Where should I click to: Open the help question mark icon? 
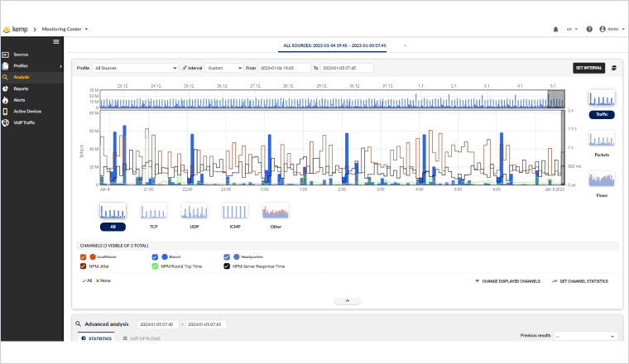[x=589, y=29]
